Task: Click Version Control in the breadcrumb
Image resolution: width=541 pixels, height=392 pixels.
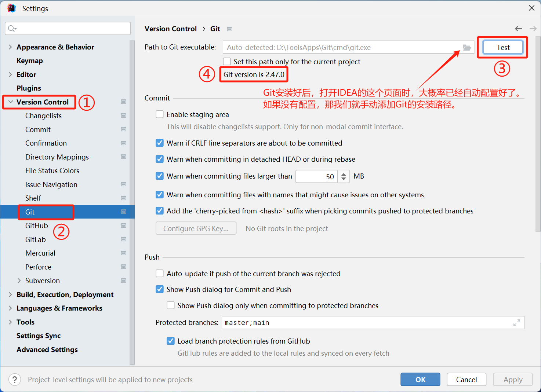Action: click(171, 29)
